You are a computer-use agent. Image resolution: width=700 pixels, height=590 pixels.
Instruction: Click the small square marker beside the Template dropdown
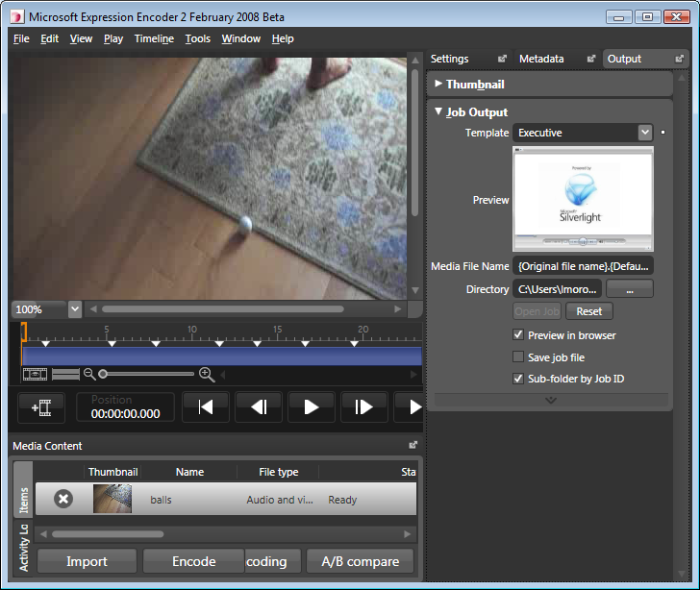(x=662, y=132)
